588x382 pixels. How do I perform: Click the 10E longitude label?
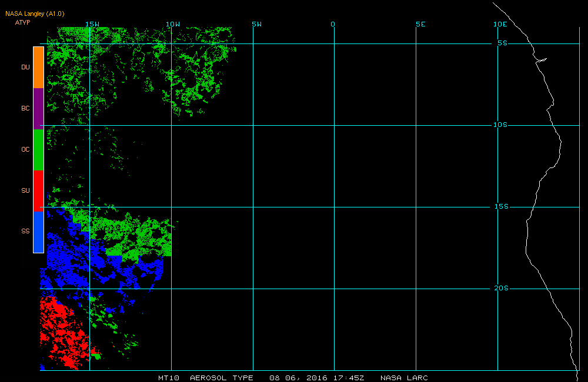500,24
